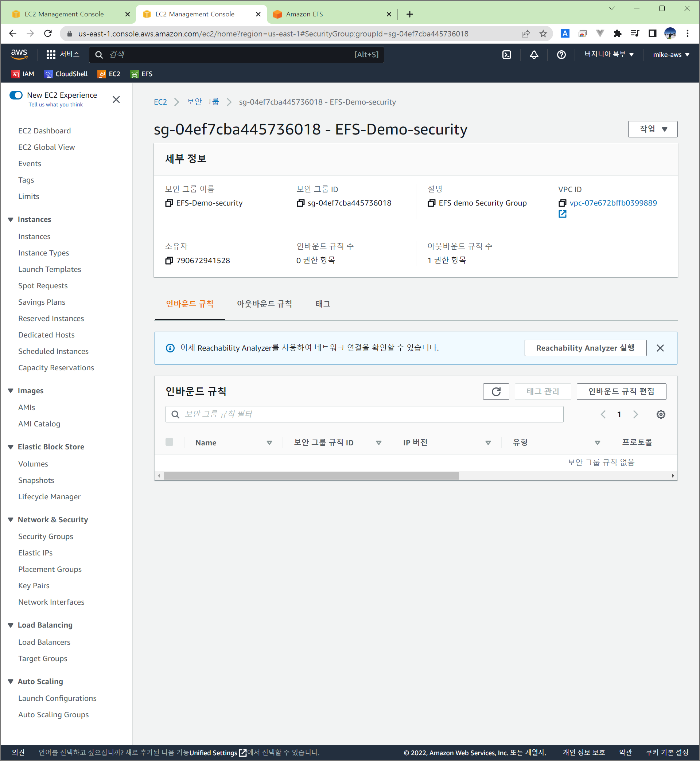Click the EFS shortcut in favorites bar
700x761 pixels.
pos(142,74)
